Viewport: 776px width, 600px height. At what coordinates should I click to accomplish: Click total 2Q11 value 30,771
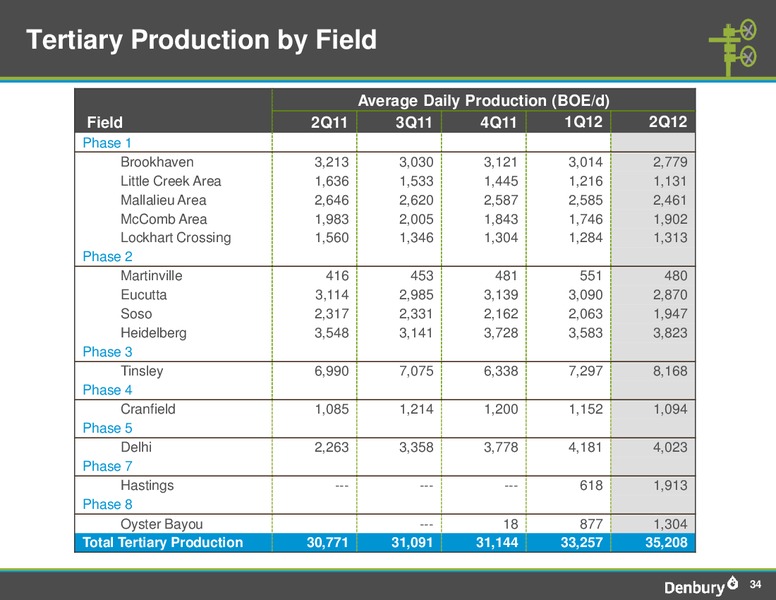tap(328, 543)
